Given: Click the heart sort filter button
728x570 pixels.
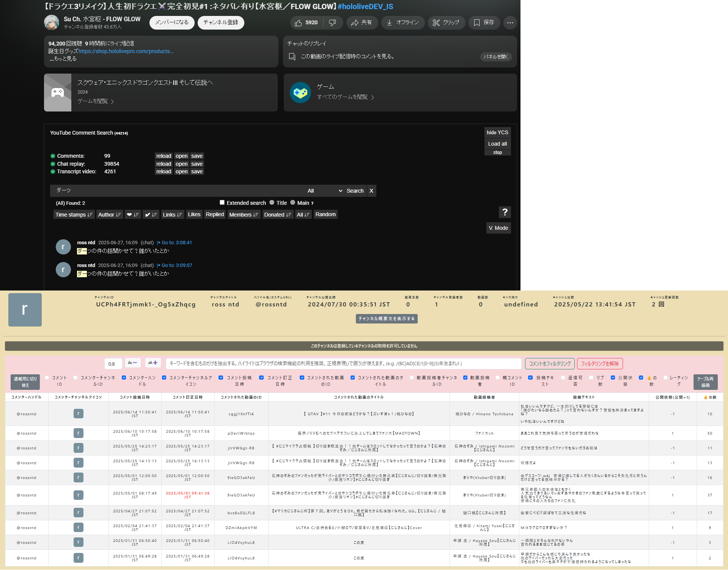Looking at the screenshot, I should pyautogui.click(x=133, y=215).
